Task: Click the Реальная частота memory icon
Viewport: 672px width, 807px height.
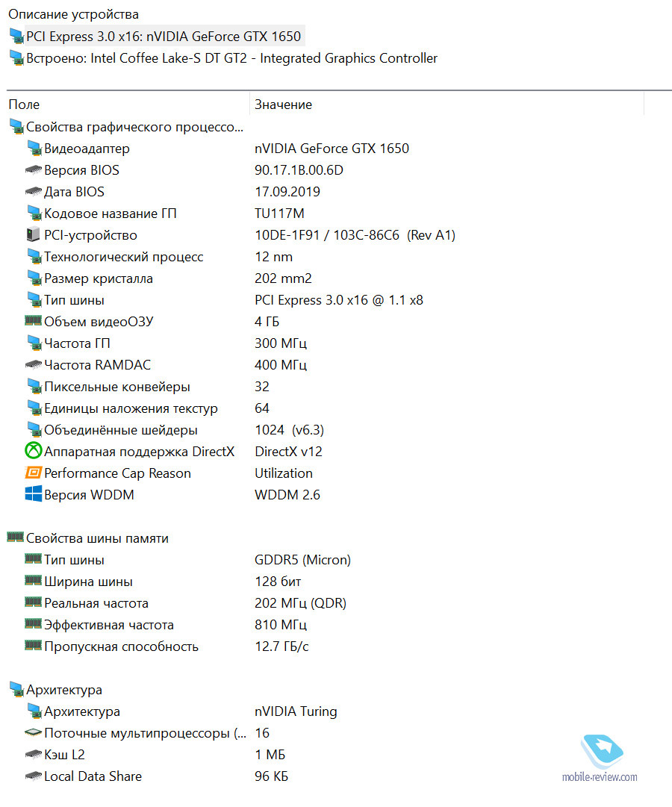Action: click(x=34, y=602)
